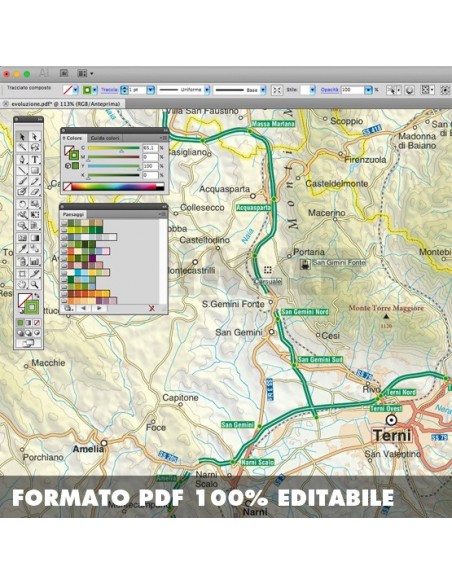452x584 pixels.
Task: Select the Lasso tool
Action: (35, 147)
